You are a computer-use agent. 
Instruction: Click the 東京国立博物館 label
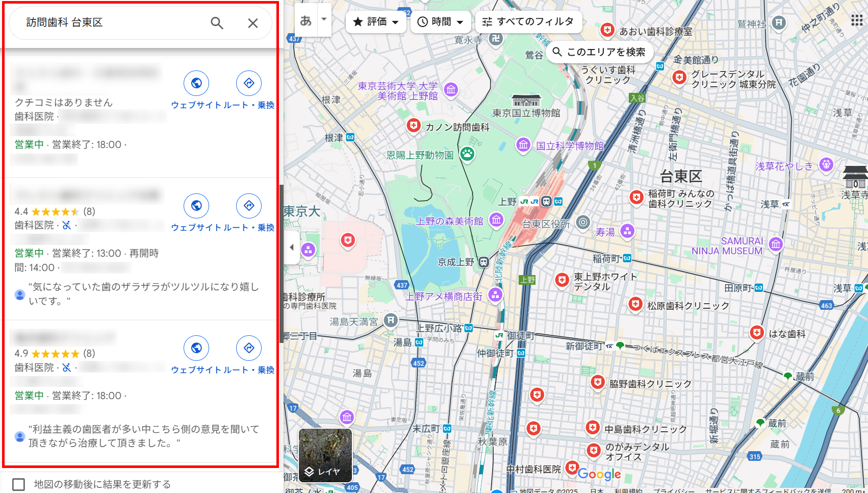click(526, 113)
